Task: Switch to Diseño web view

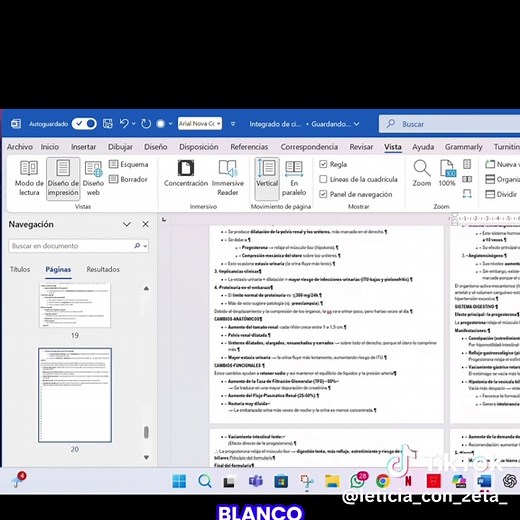Action: point(93,178)
